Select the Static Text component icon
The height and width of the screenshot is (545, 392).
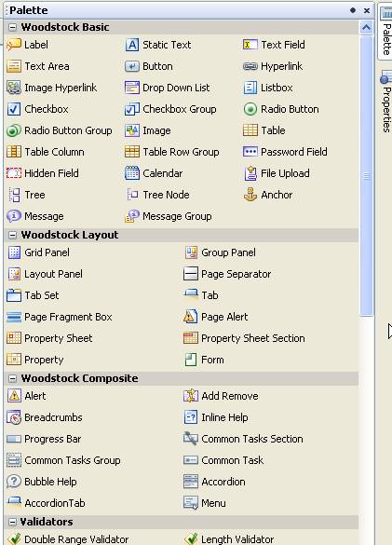132,45
